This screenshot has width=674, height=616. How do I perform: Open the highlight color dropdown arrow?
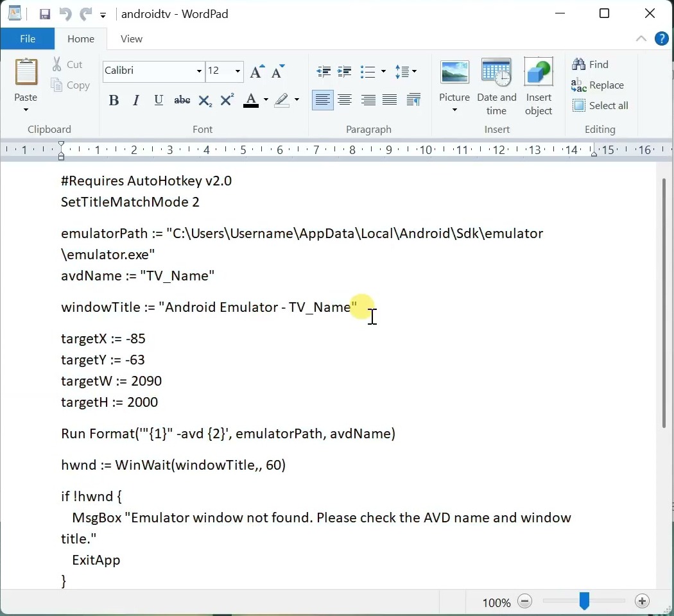tap(297, 100)
